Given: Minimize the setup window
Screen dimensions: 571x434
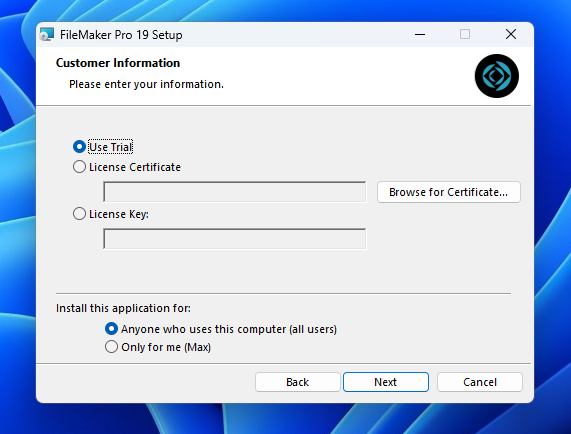Looking at the screenshot, I should tap(420, 35).
